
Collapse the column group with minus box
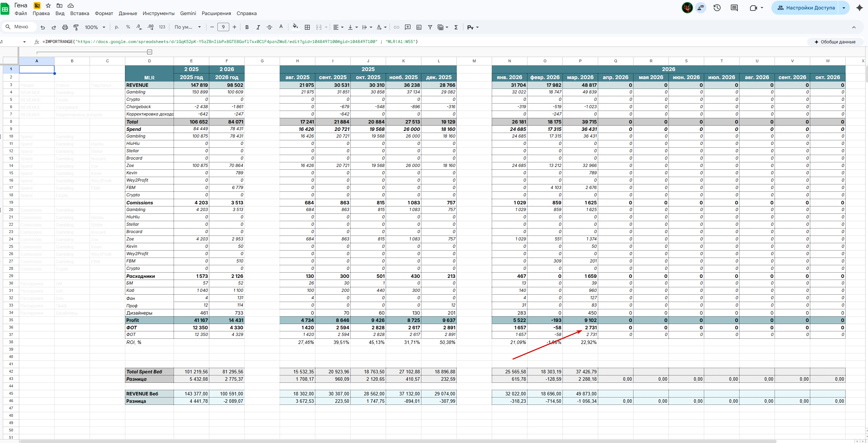click(149, 52)
